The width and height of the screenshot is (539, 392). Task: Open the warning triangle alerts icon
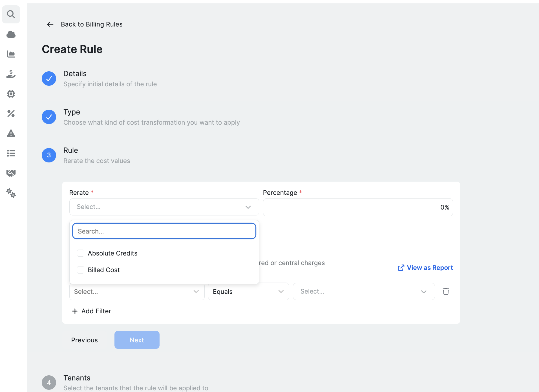click(11, 133)
